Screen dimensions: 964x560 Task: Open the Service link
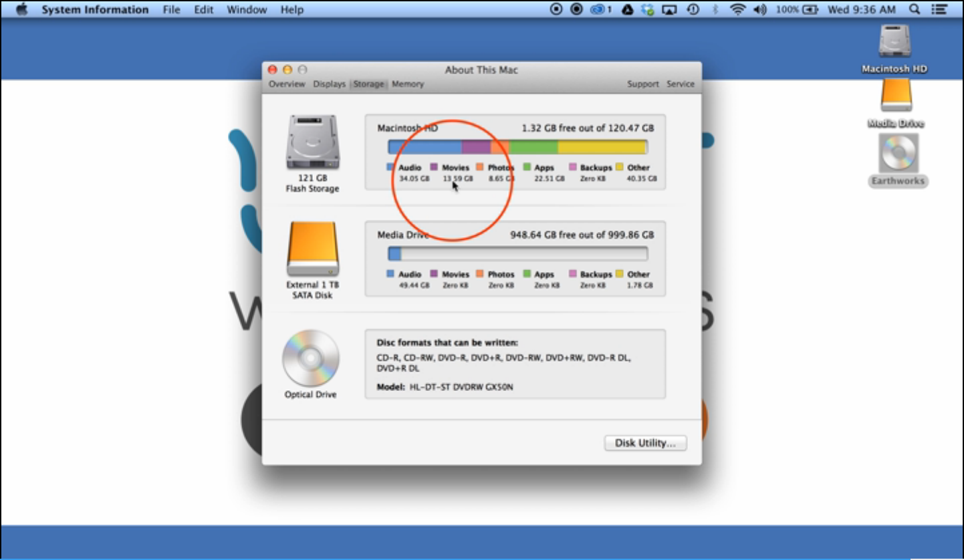tap(681, 84)
